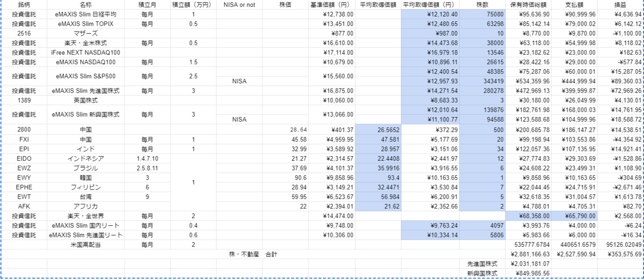Select the 損益 header cell

click(x=620, y=5)
